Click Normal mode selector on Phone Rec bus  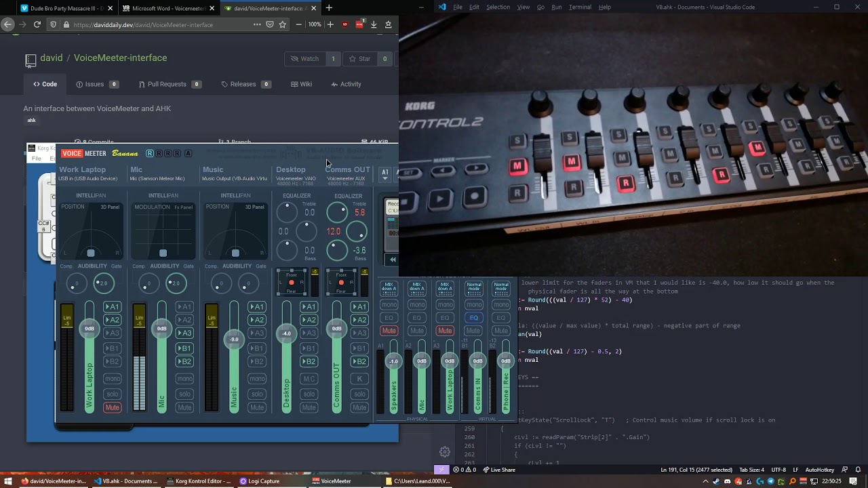tap(501, 288)
